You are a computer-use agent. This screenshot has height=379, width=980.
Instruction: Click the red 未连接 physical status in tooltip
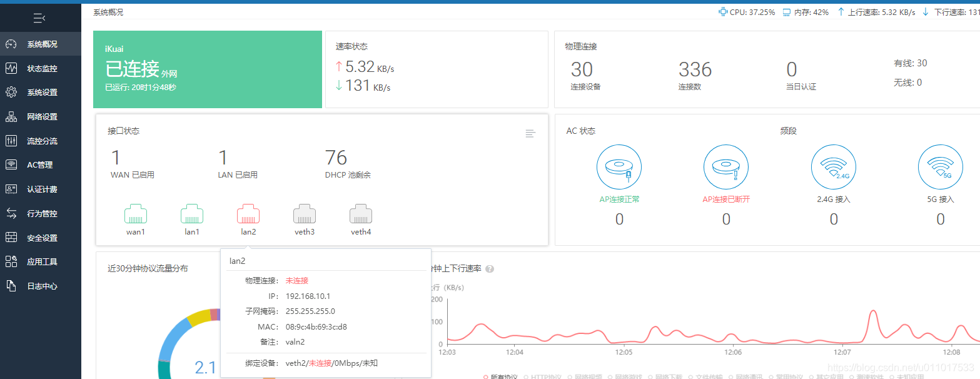coord(297,281)
